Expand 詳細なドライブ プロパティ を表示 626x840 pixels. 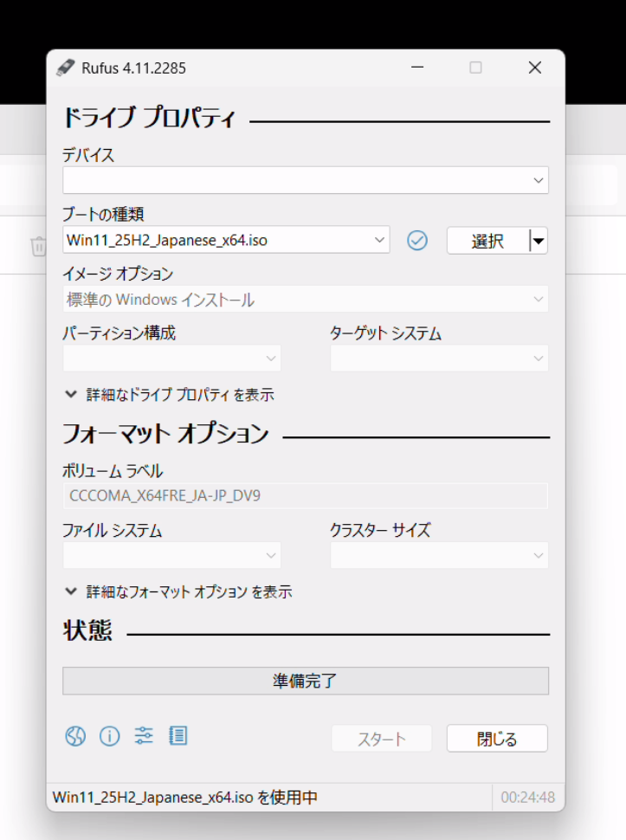coord(170,395)
